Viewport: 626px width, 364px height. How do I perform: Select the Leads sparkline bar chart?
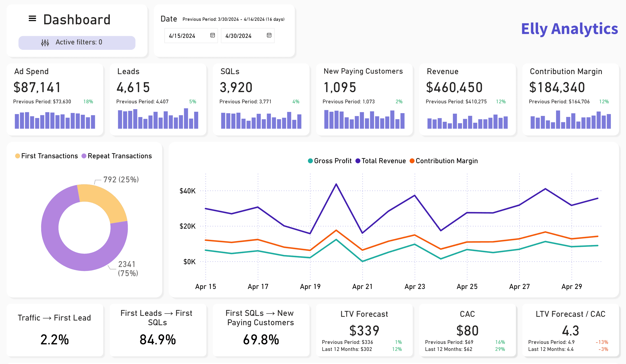tap(158, 119)
